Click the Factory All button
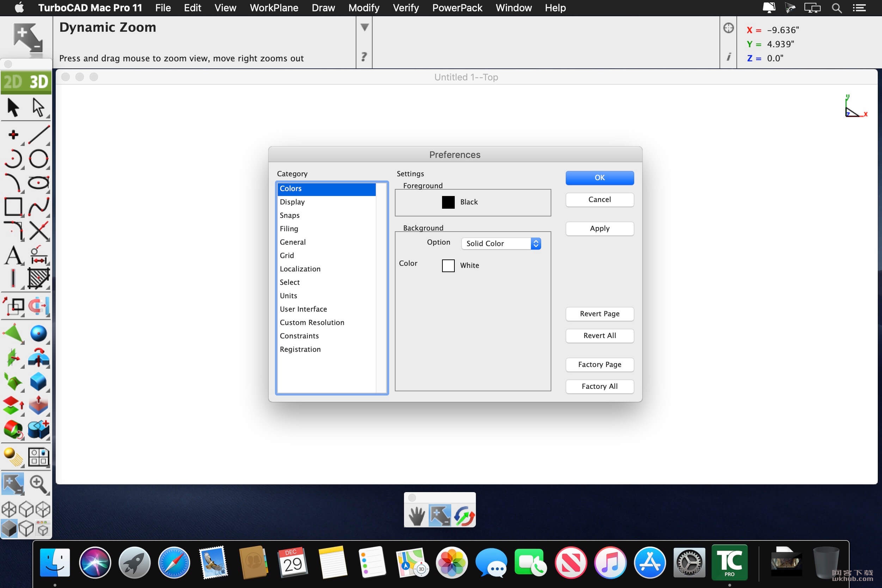882x588 pixels. pos(600,386)
